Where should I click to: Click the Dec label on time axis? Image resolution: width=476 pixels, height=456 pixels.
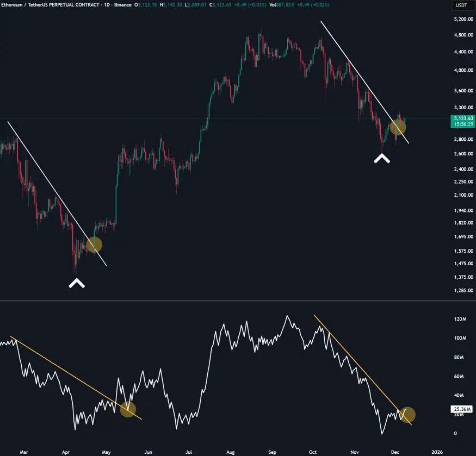(395, 452)
